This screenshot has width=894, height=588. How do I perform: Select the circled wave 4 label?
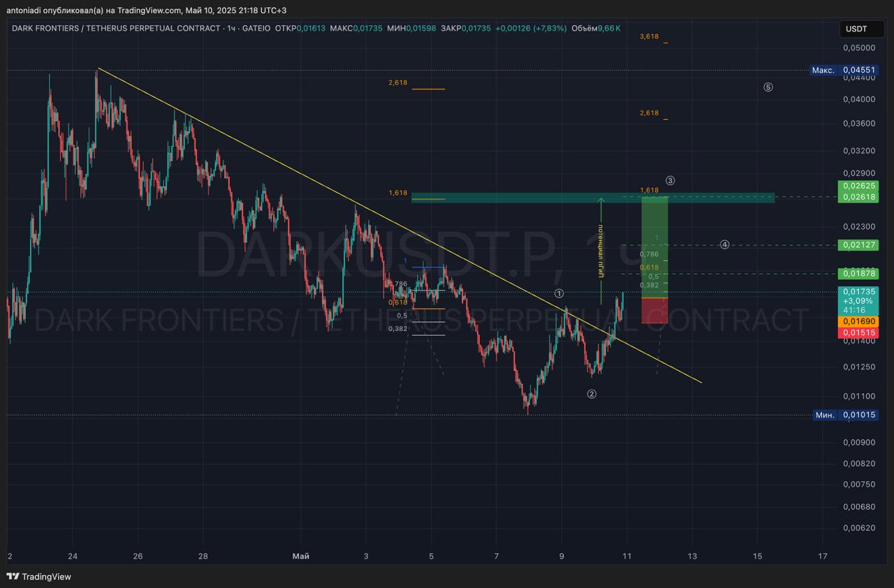pos(725,244)
